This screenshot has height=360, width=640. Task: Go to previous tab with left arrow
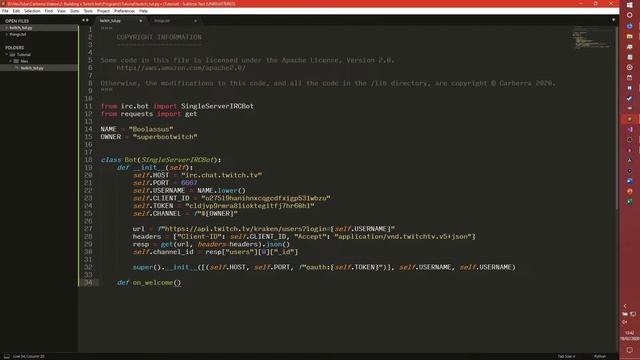click(x=83, y=20)
